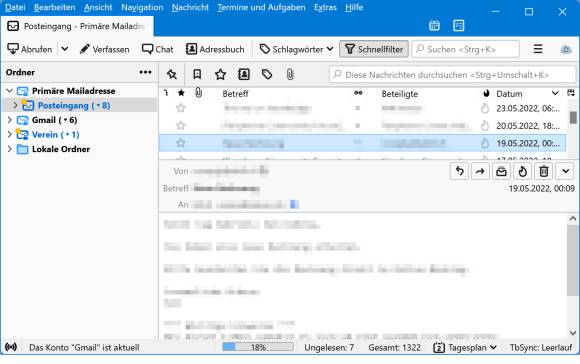The height and width of the screenshot is (364, 580).
Task: Focus the Suchen global search field
Action: coord(465,49)
